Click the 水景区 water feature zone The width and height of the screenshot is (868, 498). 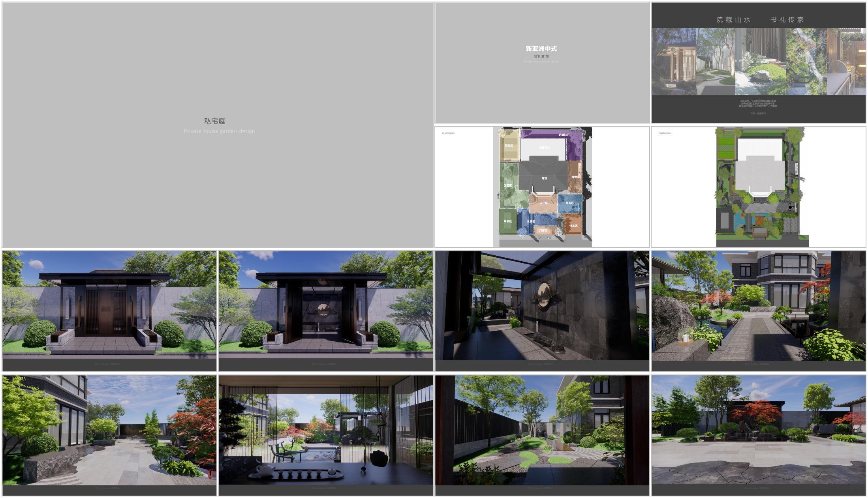531,221
